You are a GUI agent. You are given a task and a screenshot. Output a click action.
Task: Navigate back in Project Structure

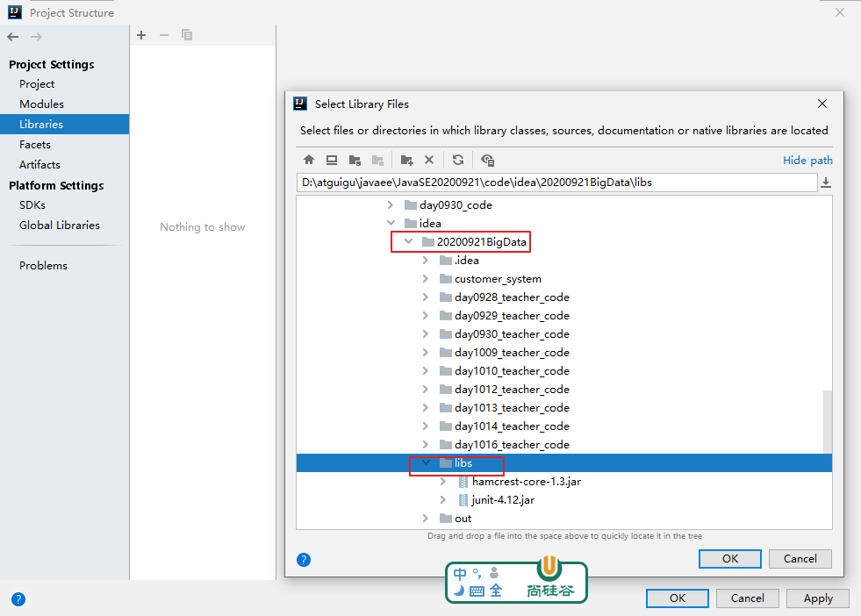click(x=13, y=37)
